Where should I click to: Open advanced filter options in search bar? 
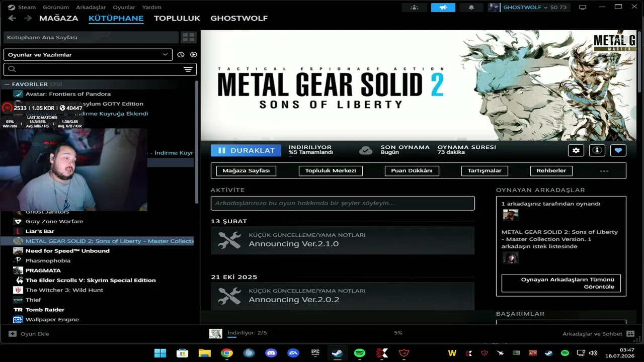(188, 69)
